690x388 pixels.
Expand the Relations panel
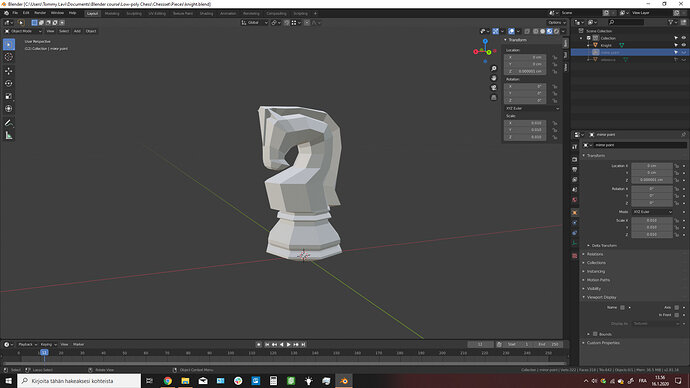pos(594,254)
